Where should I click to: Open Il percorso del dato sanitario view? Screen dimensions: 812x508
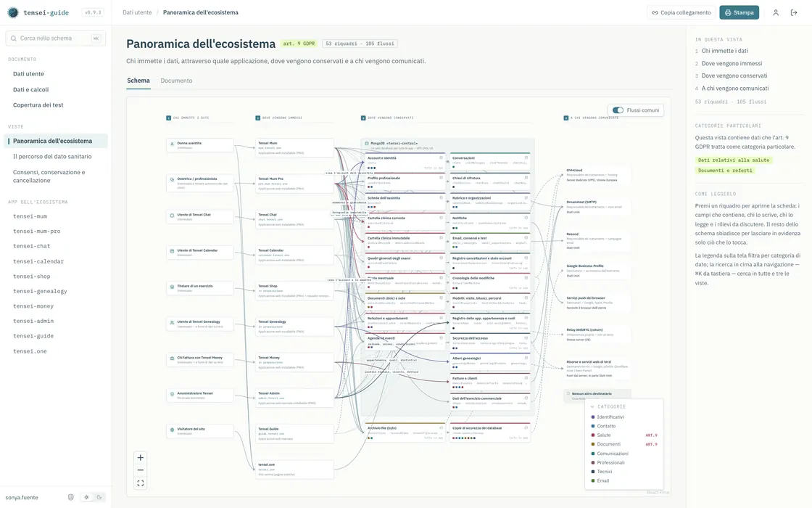pos(52,157)
